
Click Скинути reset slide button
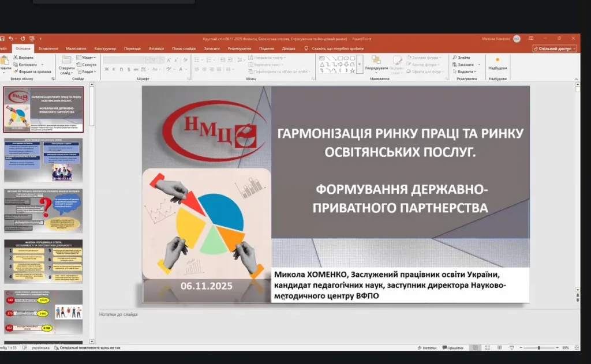pos(87,65)
